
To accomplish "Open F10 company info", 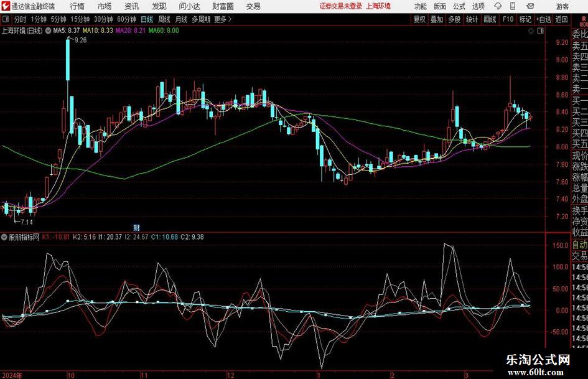I will 508,19.
